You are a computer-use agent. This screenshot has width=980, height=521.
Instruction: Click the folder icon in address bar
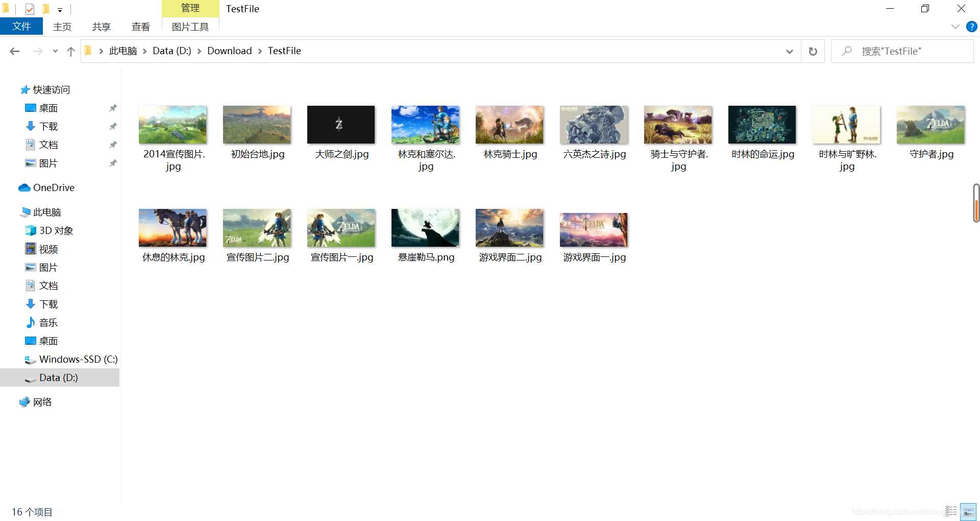pyautogui.click(x=88, y=51)
